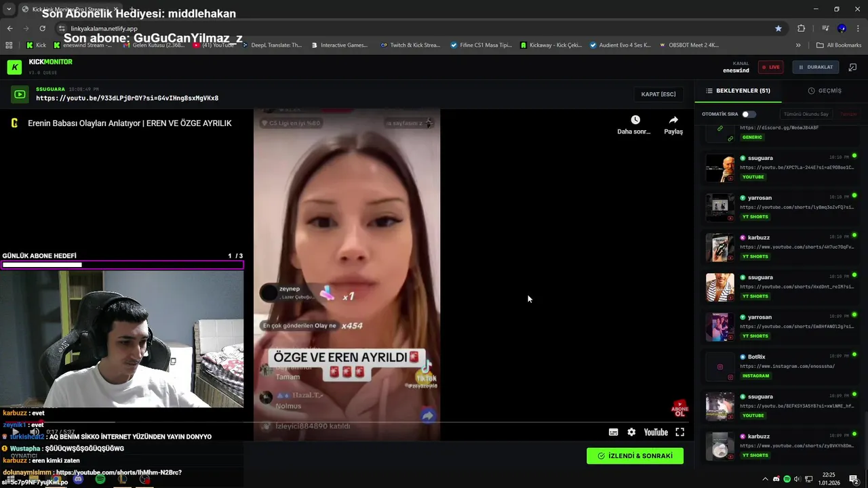
Task: Switch to the BEKLEYENLER (51) tab
Action: tap(738, 91)
